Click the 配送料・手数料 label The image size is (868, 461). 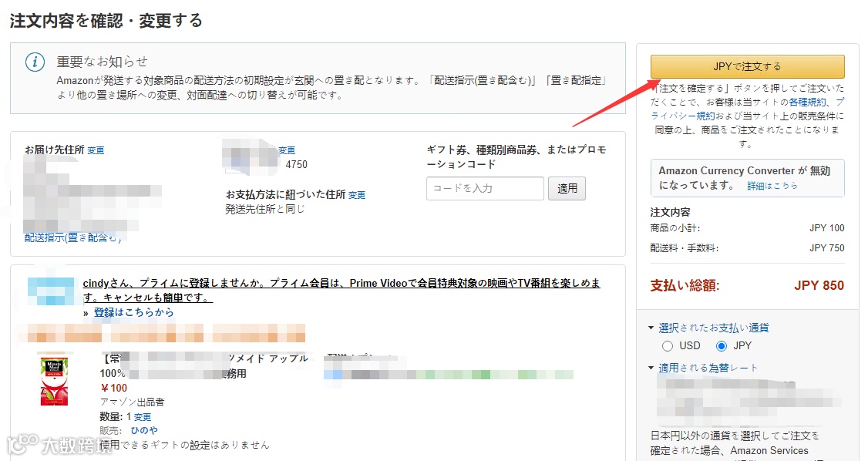[x=684, y=248]
